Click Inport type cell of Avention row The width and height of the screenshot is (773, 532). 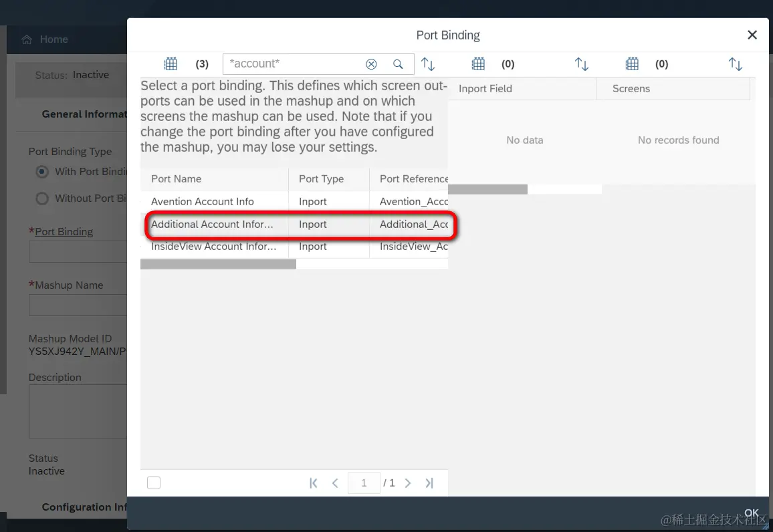(x=329, y=201)
